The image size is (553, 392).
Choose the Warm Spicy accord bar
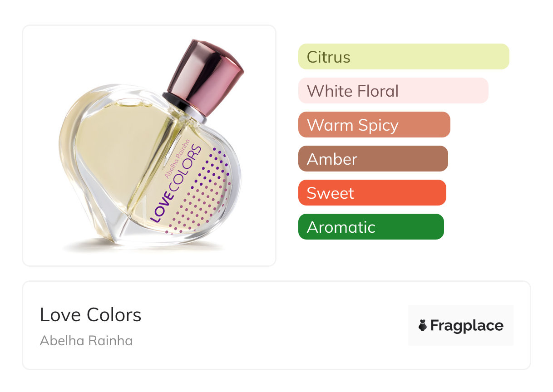374,125
